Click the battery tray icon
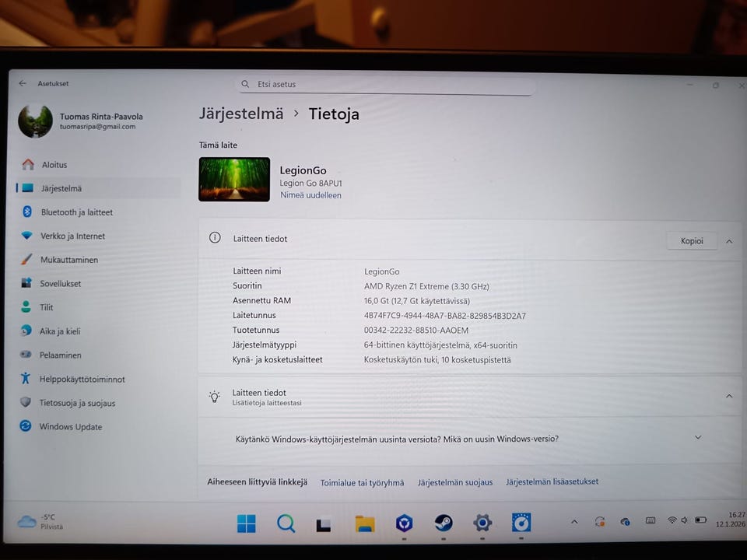 click(x=700, y=520)
